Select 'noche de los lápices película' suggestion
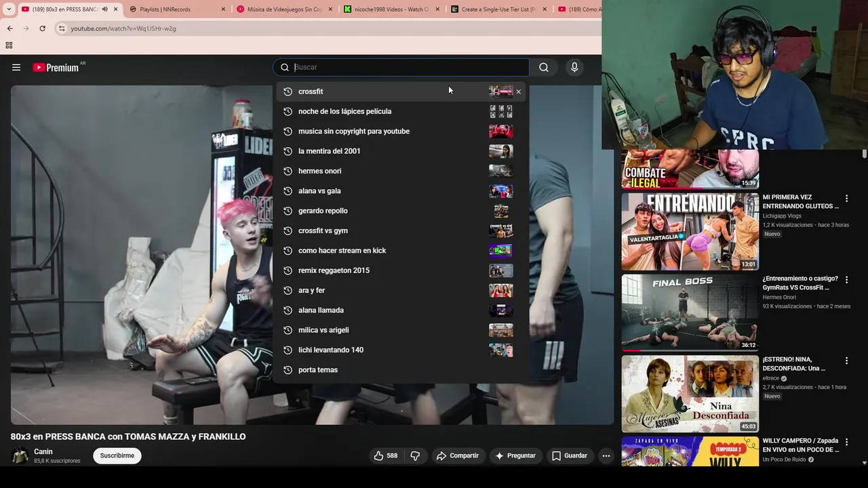 [x=400, y=111]
